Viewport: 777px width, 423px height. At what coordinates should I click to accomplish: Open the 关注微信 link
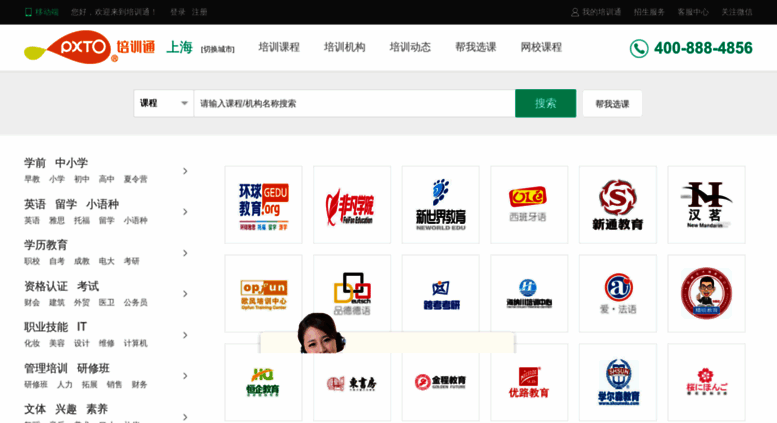737,12
